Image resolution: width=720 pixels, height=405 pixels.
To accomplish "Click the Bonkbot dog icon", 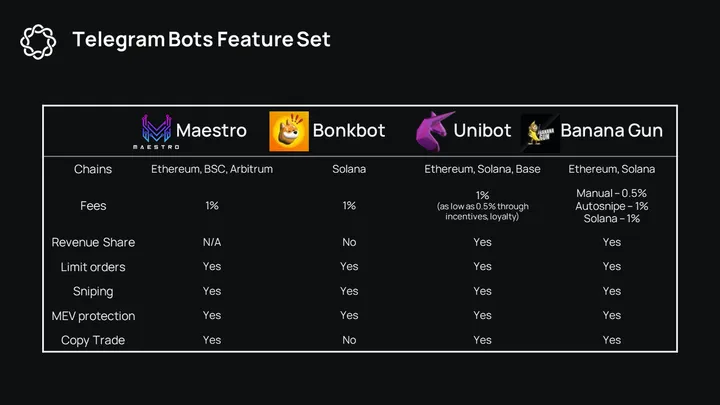I will pos(289,132).
